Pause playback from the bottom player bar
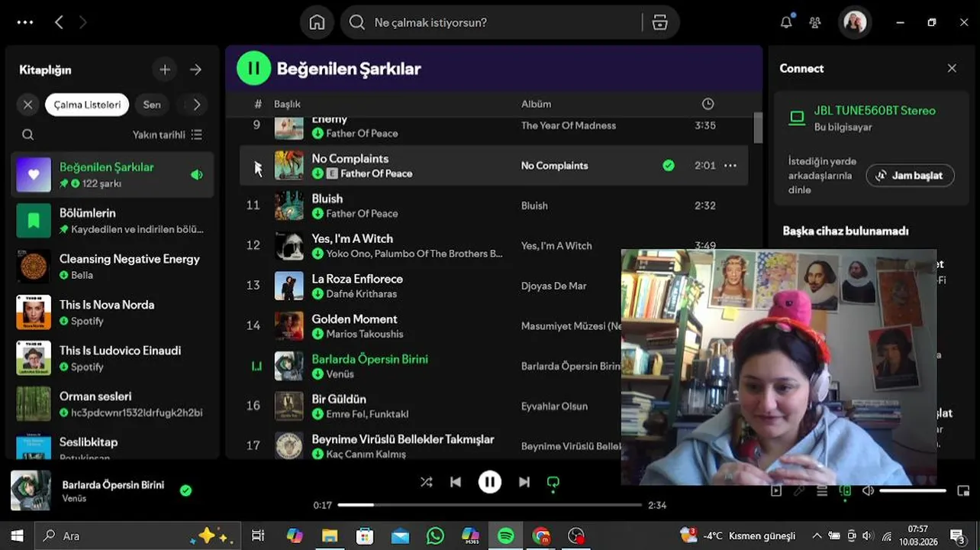 [x=490, y=482]
